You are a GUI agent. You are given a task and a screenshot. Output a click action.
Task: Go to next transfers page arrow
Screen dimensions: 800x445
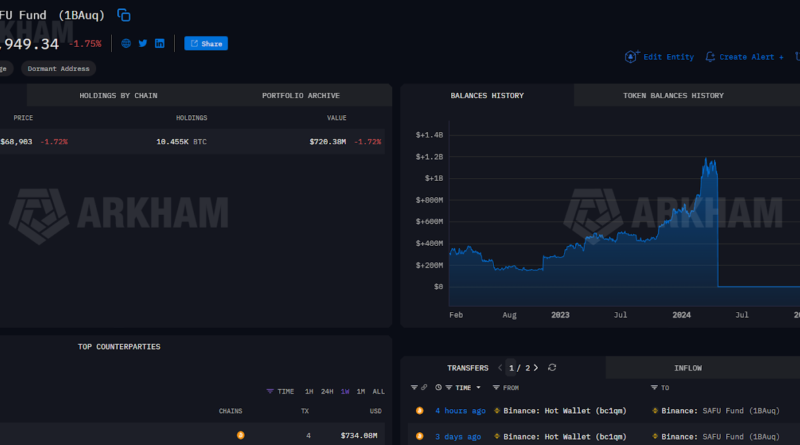pyautogui.click(x=536, y=368)
